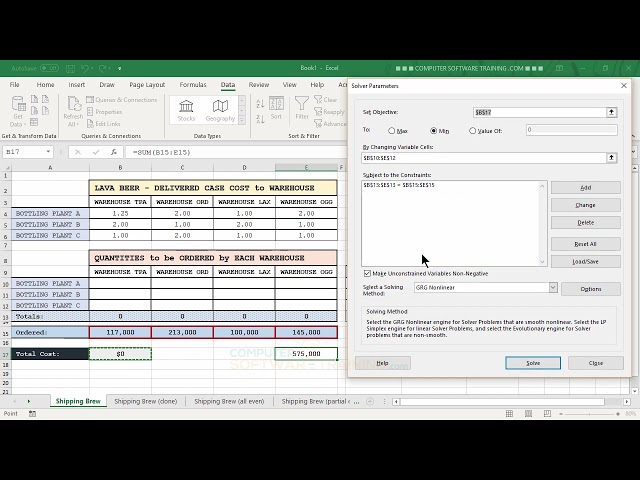640x480 pixels.
Task: Click the Properties command
Action: click(x=104, y=112)
